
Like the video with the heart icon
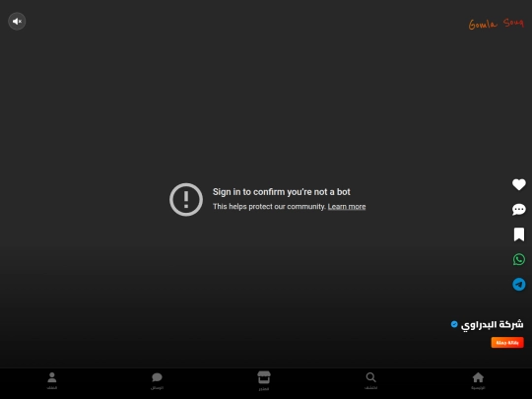[519, 184]
